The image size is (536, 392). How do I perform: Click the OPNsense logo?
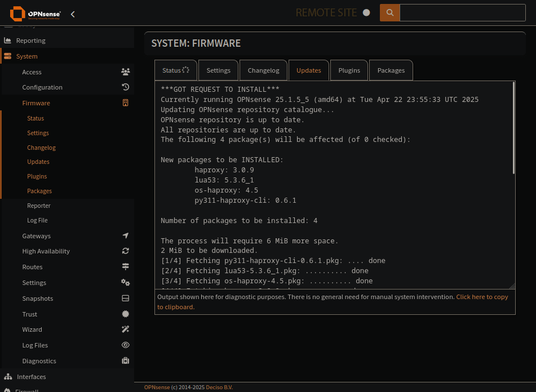35,14
